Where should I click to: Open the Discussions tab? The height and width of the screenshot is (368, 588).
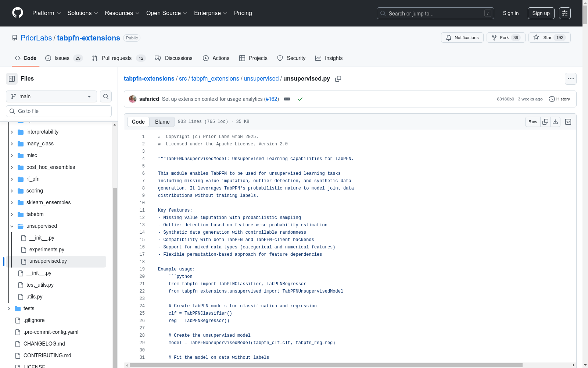pos(173,58)
